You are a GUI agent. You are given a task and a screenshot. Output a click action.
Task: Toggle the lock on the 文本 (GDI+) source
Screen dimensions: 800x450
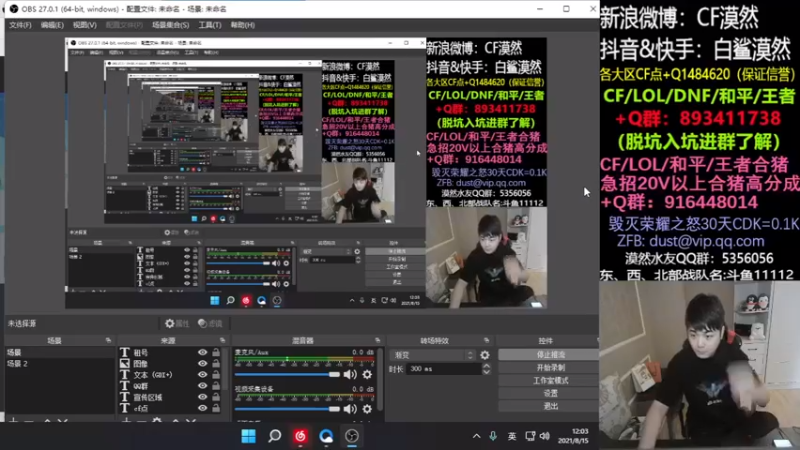pos(216,374)
